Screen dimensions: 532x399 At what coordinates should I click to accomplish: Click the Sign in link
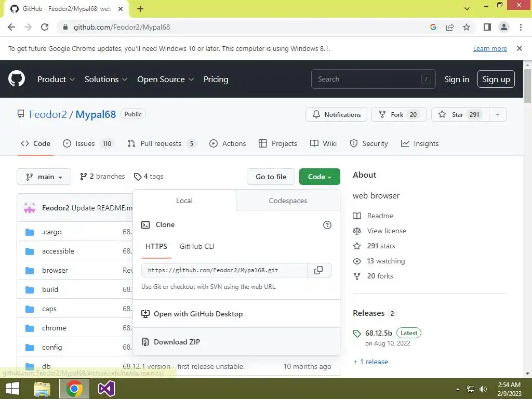[456, 79]
